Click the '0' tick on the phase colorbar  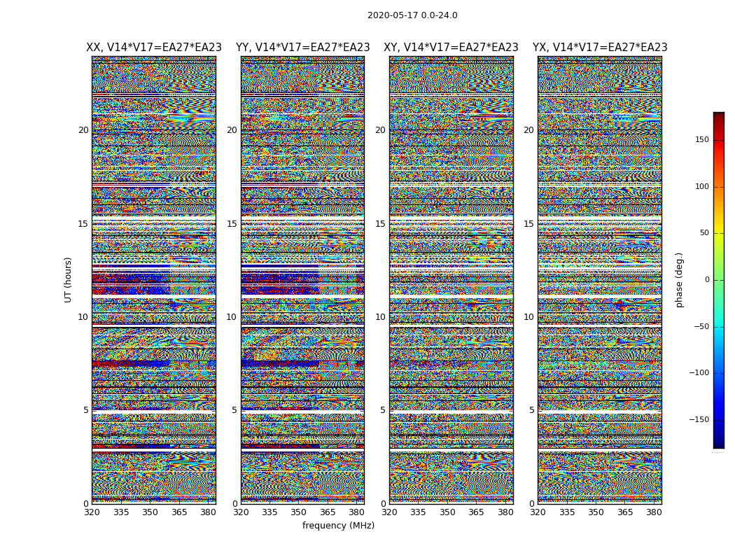tap(707, 280)
